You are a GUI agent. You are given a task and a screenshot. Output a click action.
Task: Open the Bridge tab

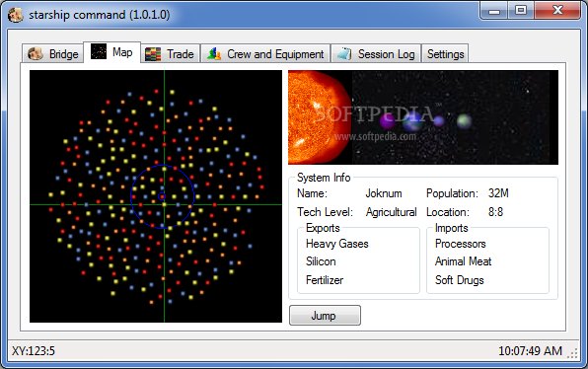pos(52,54)
